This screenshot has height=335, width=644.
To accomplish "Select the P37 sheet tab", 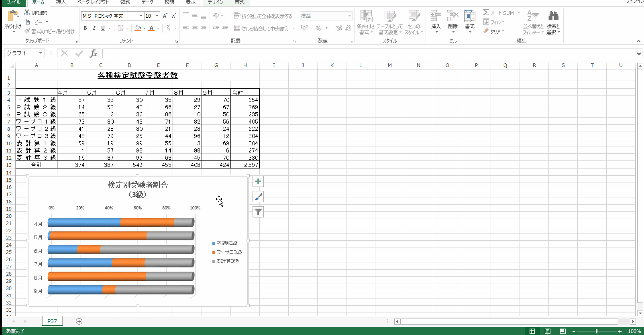I will [52, 321].
